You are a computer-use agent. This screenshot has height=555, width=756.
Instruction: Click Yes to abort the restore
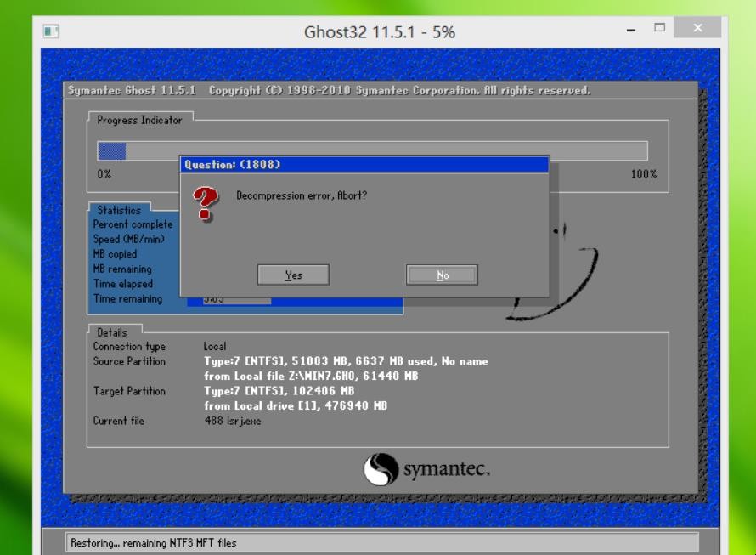click(x=293, y=275)
